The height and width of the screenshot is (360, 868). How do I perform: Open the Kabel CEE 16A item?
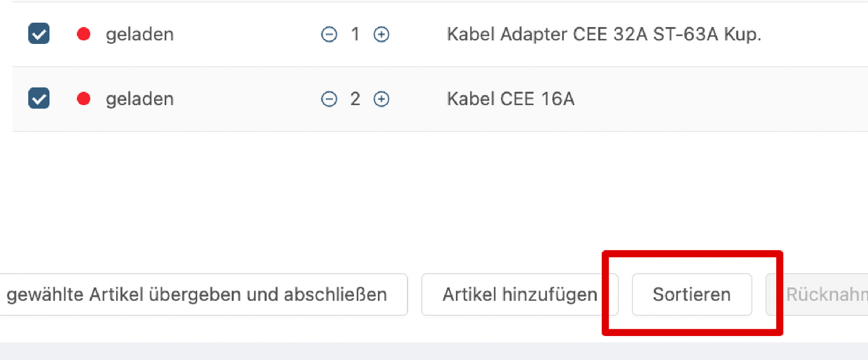(510, 99)
